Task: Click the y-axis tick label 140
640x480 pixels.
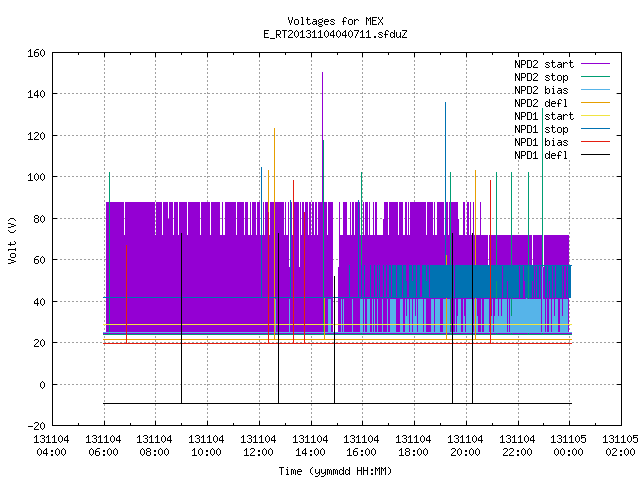Action: coord(36,94)
